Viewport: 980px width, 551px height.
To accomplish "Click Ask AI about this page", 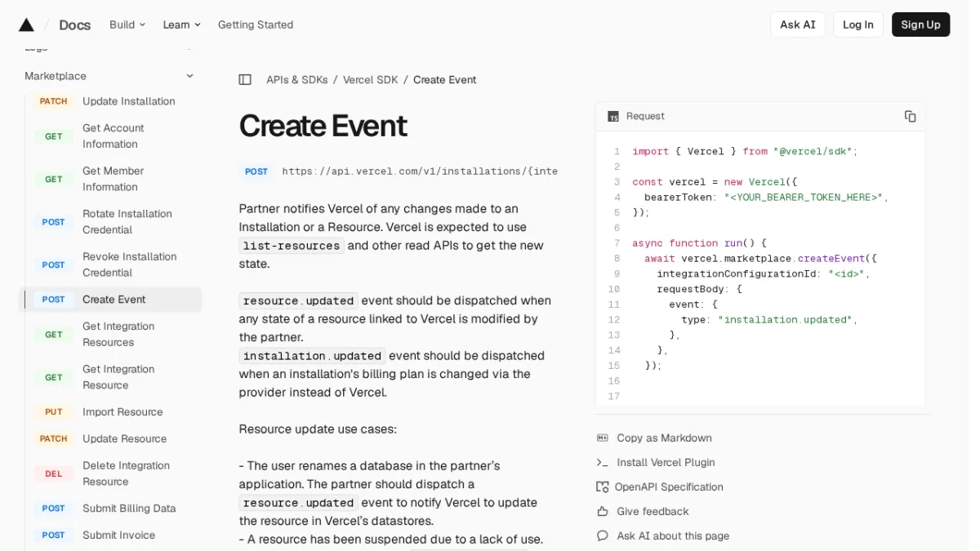I will (674, 536).
